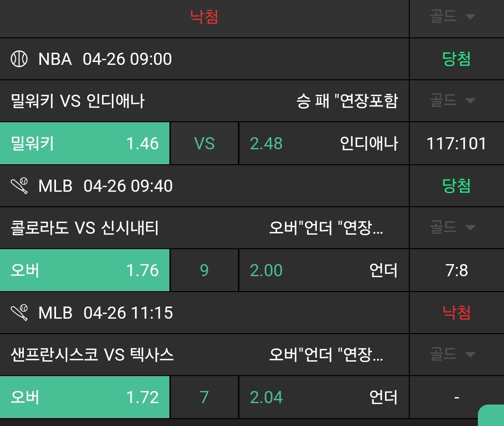
Task: Pick the 언더 2.00 odds option
Action: coord(324,271)
